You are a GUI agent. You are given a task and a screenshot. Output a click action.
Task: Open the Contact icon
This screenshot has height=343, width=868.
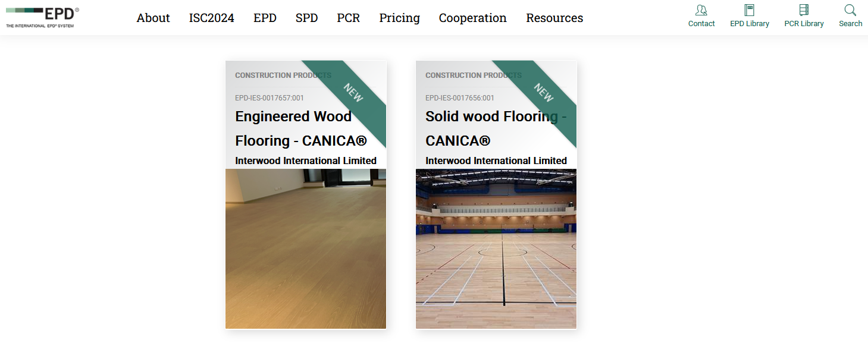(x=701, y=10)
